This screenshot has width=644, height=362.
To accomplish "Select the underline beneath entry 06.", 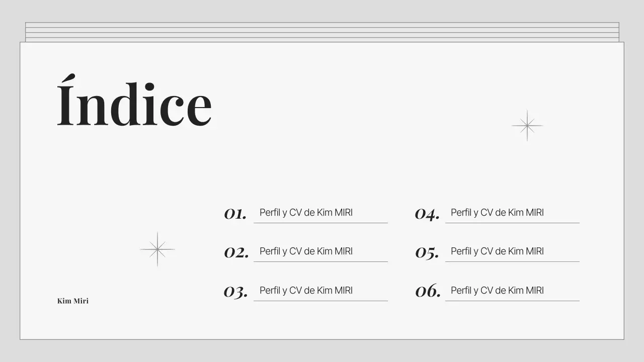I will click(x=512, y=301).
